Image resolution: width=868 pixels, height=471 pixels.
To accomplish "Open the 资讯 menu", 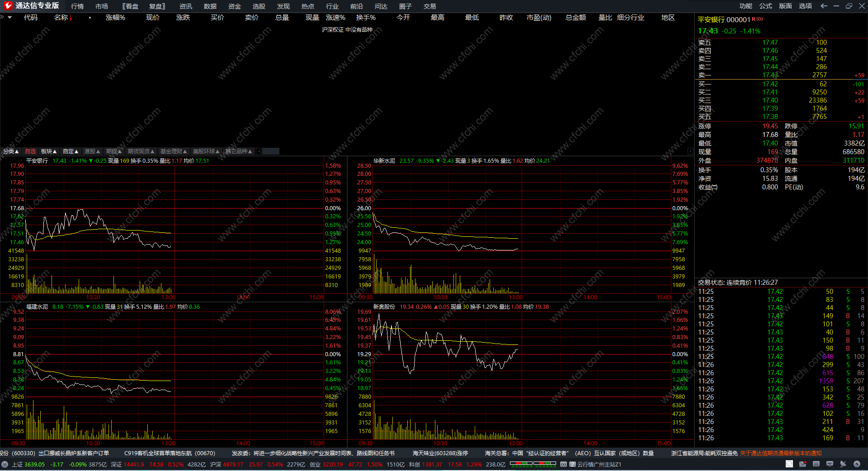I will click(186, 6).
